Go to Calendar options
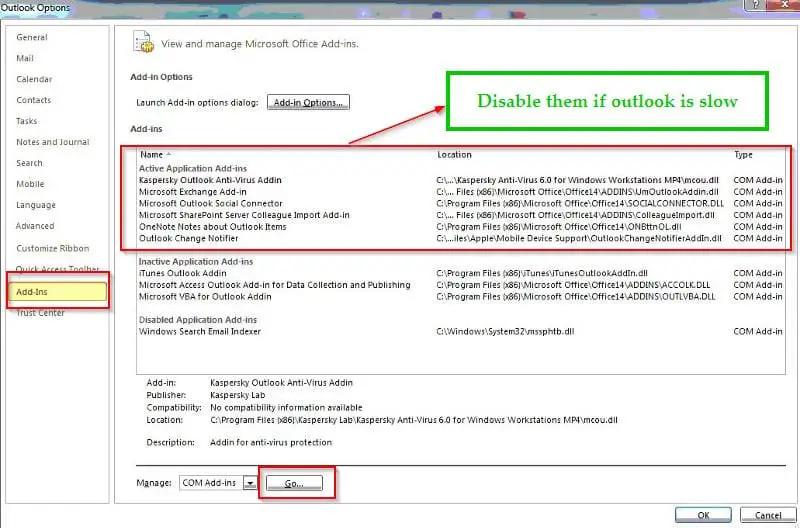 tap(34, 79)
